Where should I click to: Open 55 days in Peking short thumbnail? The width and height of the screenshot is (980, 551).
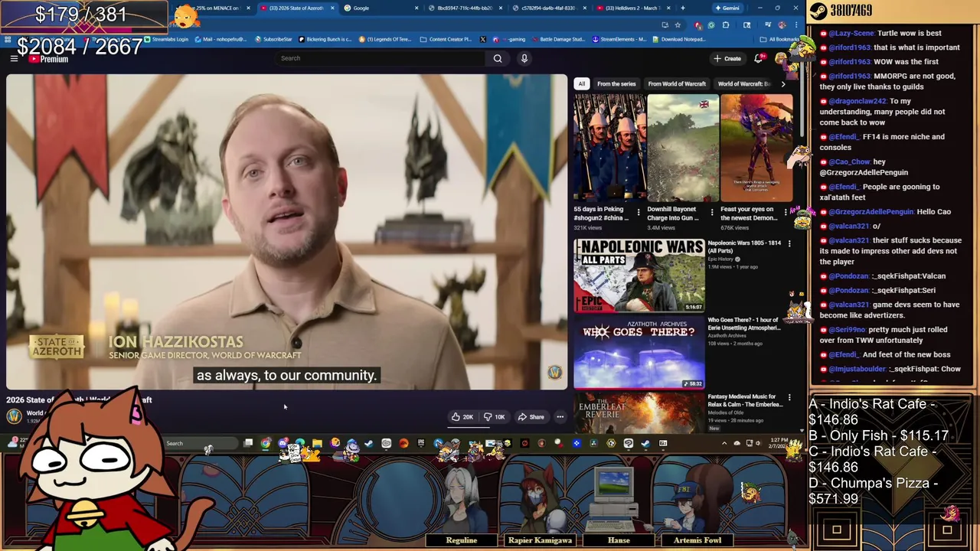tap(609, 148)
